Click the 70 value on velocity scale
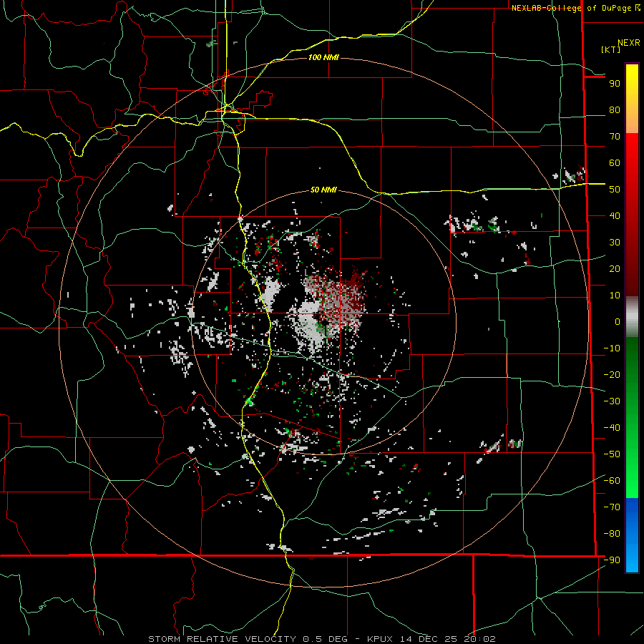Viewport: 644px width, 644px height. pos(615,137)
